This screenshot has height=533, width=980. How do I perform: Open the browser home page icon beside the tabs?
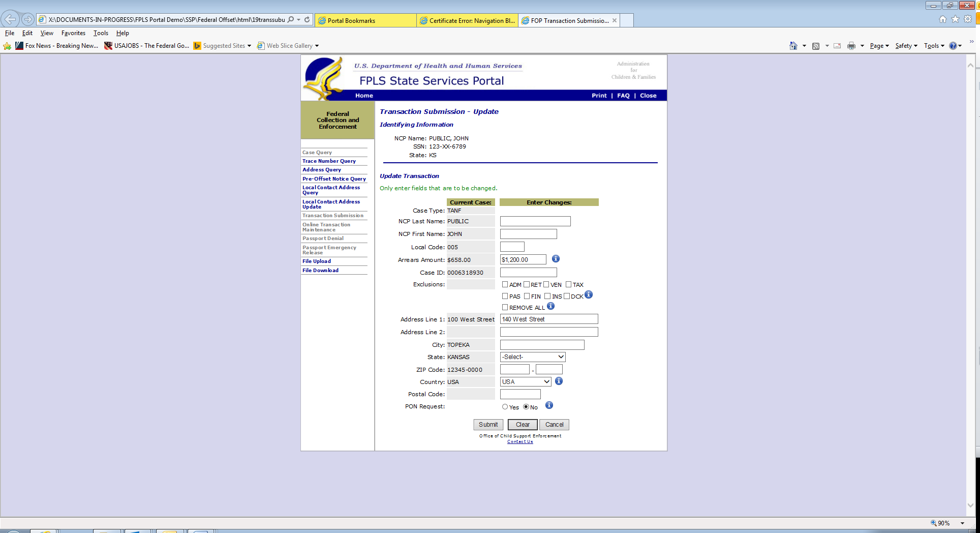click(943, 19)
